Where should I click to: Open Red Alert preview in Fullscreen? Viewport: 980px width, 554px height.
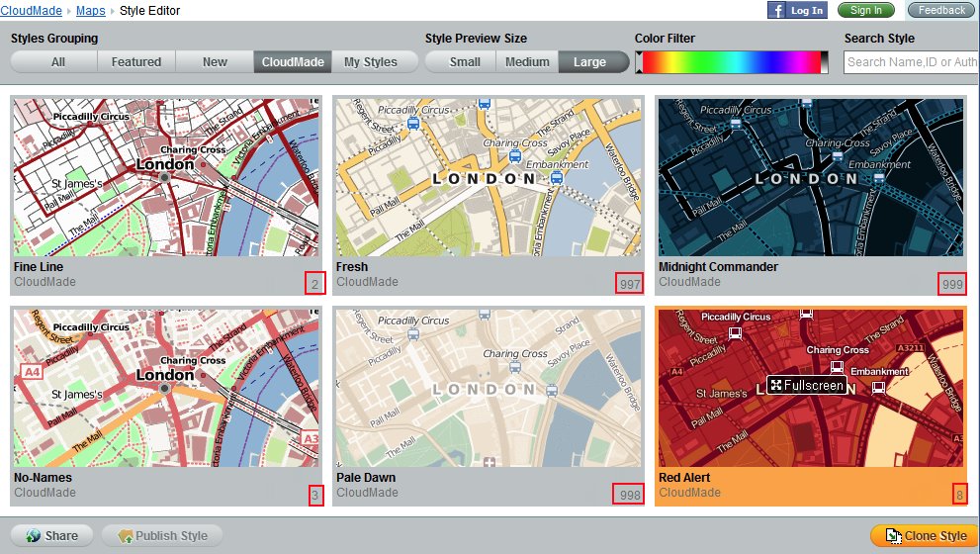[x=807, y=385]
